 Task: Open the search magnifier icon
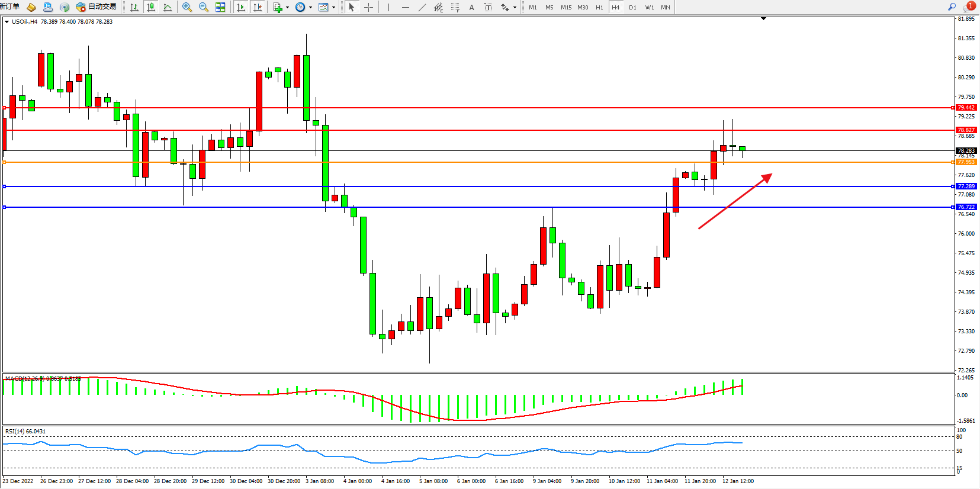952,7
